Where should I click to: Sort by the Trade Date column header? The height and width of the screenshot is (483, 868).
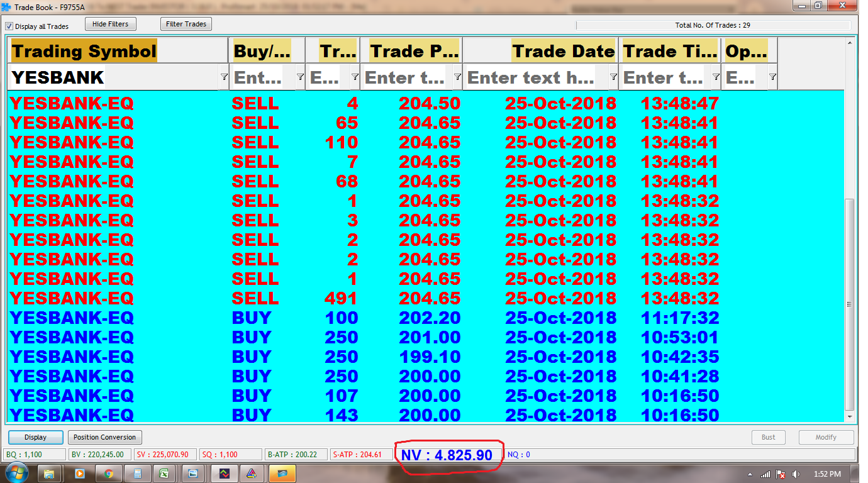click(x=541, y=51)
